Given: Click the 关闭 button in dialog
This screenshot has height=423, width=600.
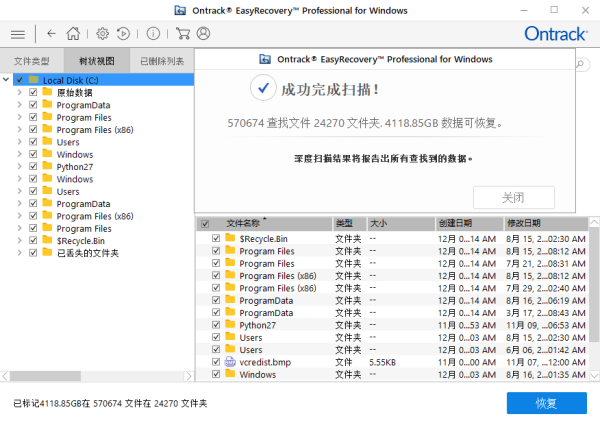Looking at the screenshot, I should tap(514, 198).
